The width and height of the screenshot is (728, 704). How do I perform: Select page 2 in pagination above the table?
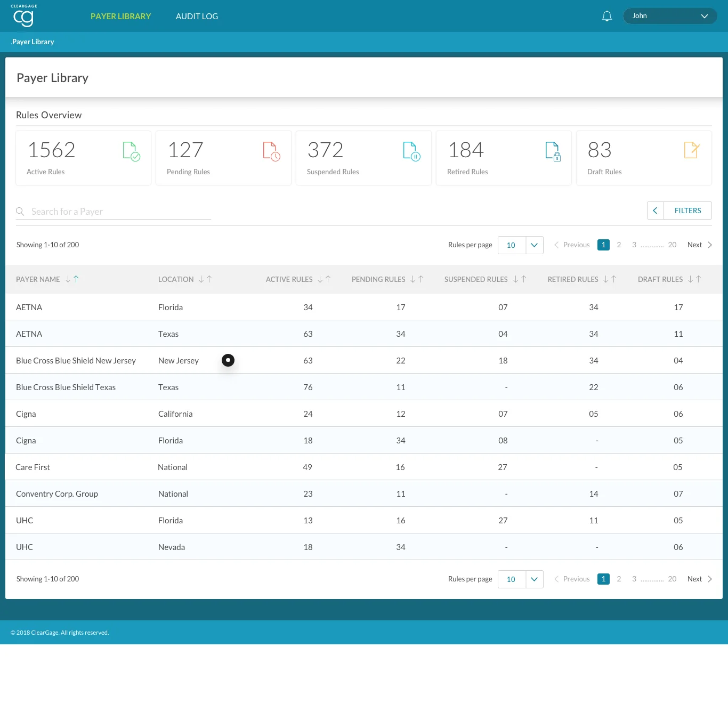619,245
